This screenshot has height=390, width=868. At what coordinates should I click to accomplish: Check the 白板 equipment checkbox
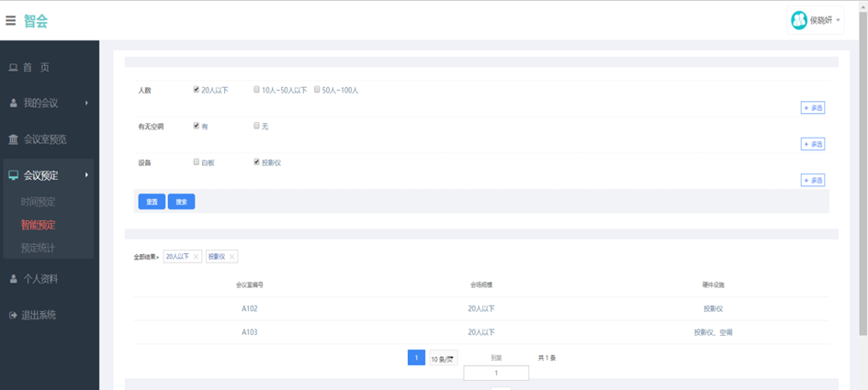196,162
